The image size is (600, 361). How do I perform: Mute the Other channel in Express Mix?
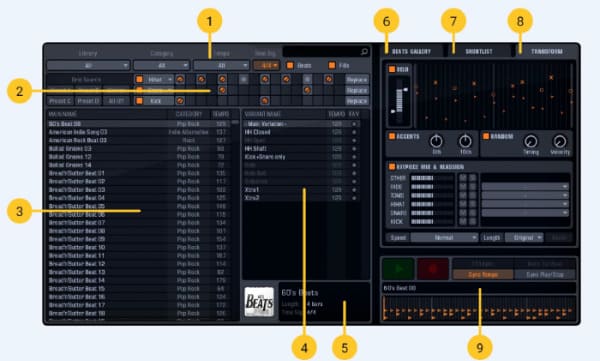(463, 178)
